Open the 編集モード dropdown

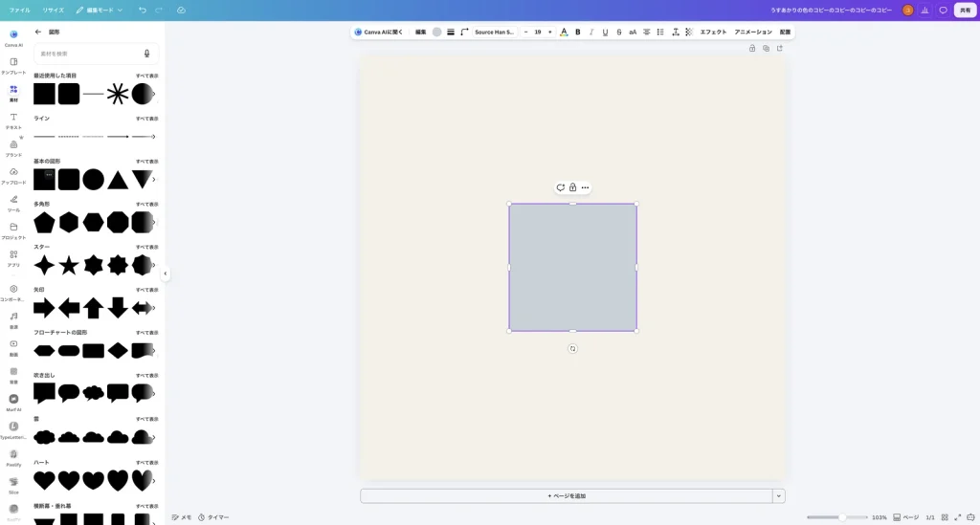coord(100,10)
